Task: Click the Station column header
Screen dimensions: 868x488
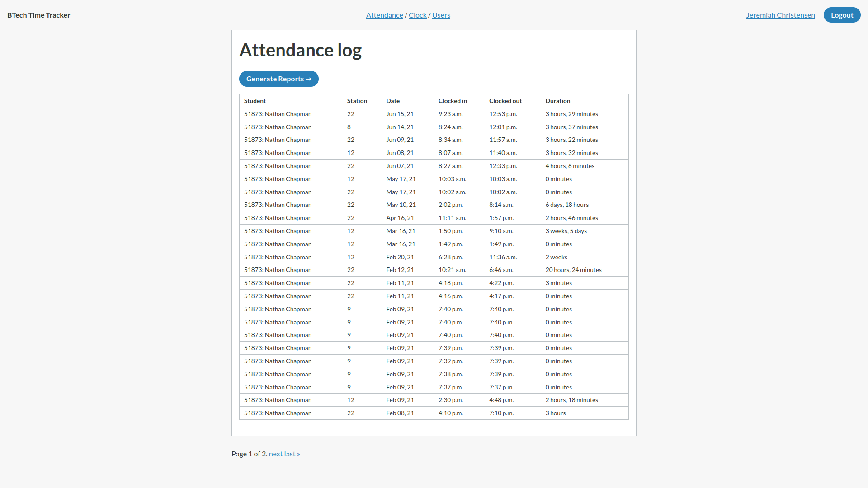Action: (357, 101)
